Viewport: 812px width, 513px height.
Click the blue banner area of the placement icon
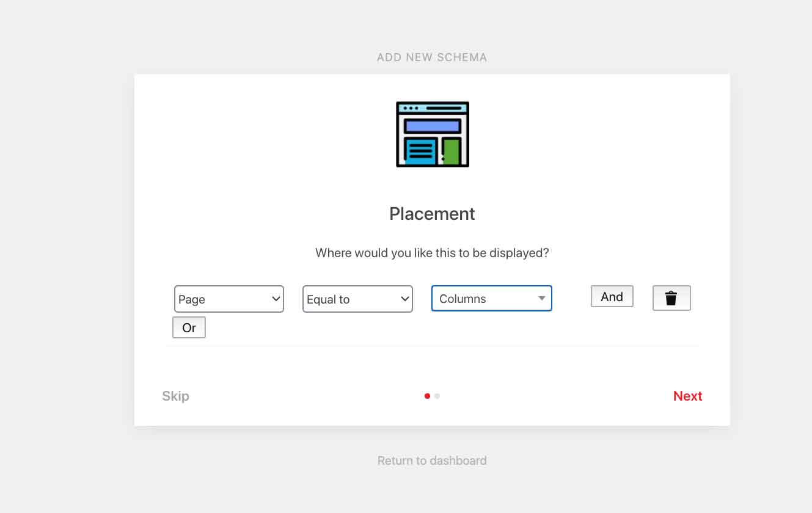tap(432, 126)
